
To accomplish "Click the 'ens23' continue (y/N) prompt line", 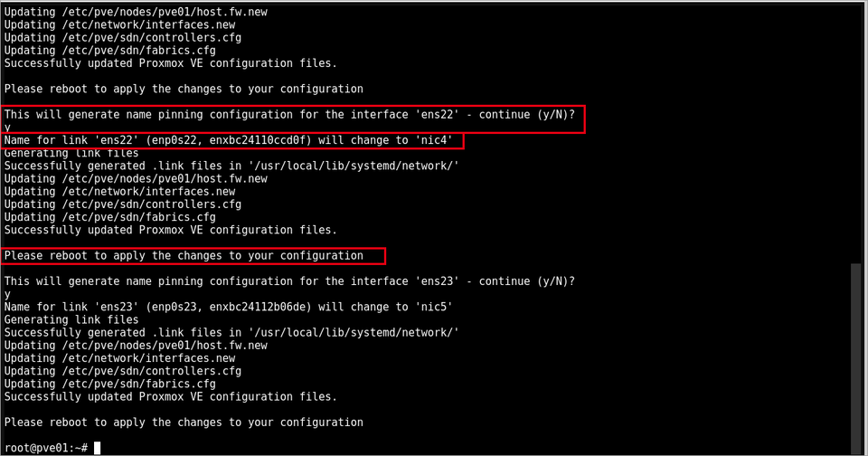I will tap(289, 281).
